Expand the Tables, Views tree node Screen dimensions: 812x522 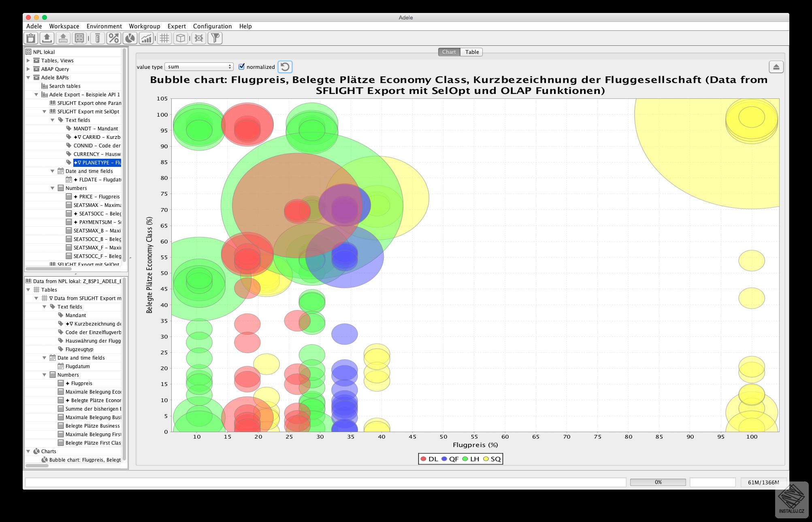point(28,60)
